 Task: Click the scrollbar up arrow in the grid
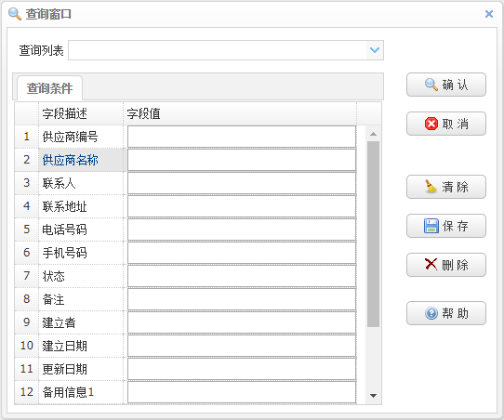(x=373, y=134)
